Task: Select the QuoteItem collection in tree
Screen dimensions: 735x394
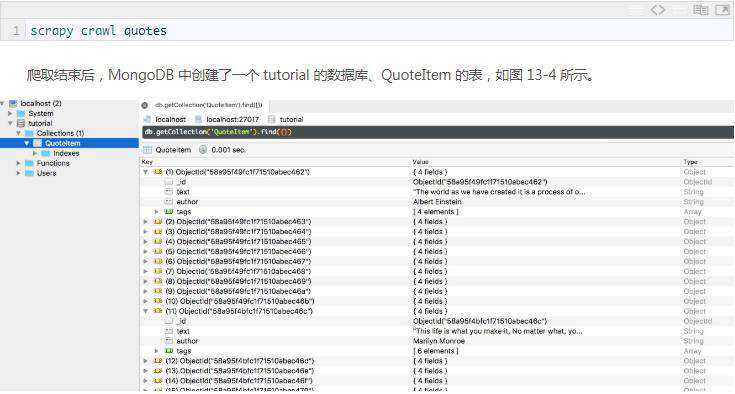Action: click(62, 143)
